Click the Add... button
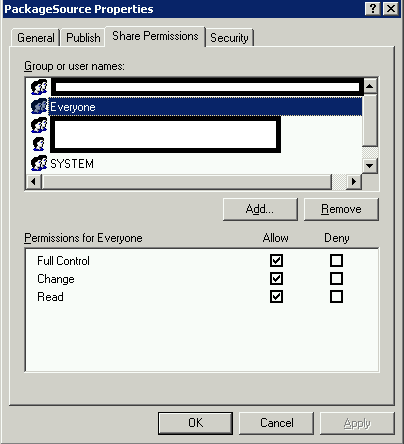The height and width of the screenshot is (444, 404). (260, 209)
